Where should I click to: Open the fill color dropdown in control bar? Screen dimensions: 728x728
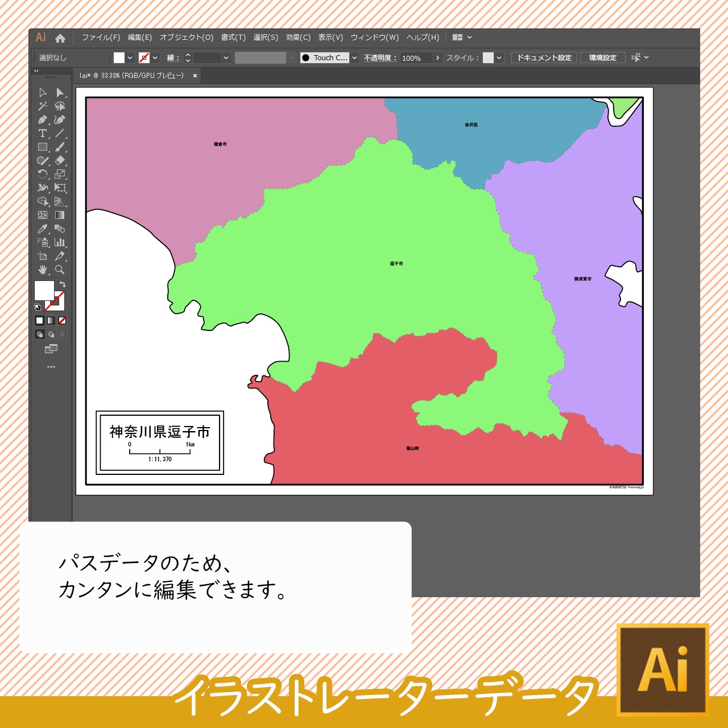tap(130, 57)
